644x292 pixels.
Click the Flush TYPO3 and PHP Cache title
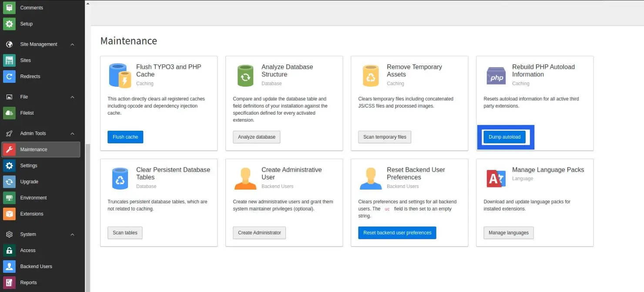pyautogui.click(x=169, y=71)
